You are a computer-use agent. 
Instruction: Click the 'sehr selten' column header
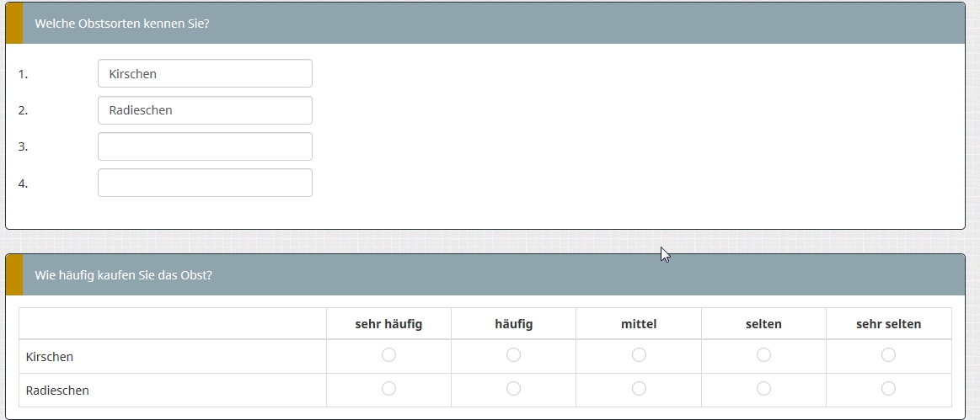pyautogui.click(x=888, y=324)
